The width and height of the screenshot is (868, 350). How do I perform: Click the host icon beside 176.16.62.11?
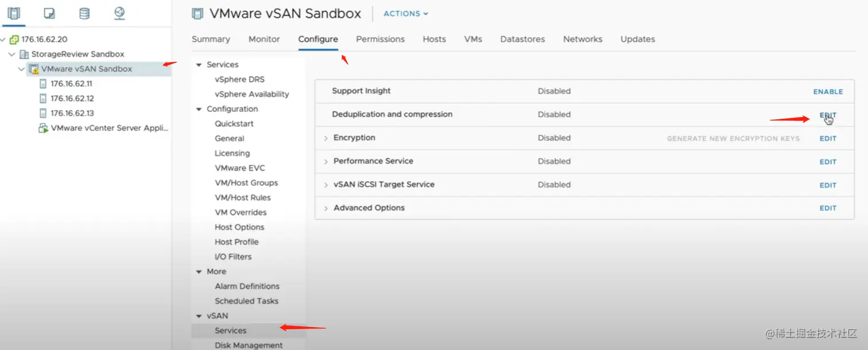(x=43, y=84)
